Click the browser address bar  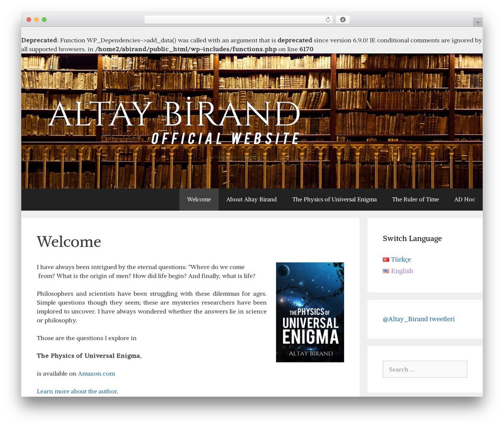[238, 20]
